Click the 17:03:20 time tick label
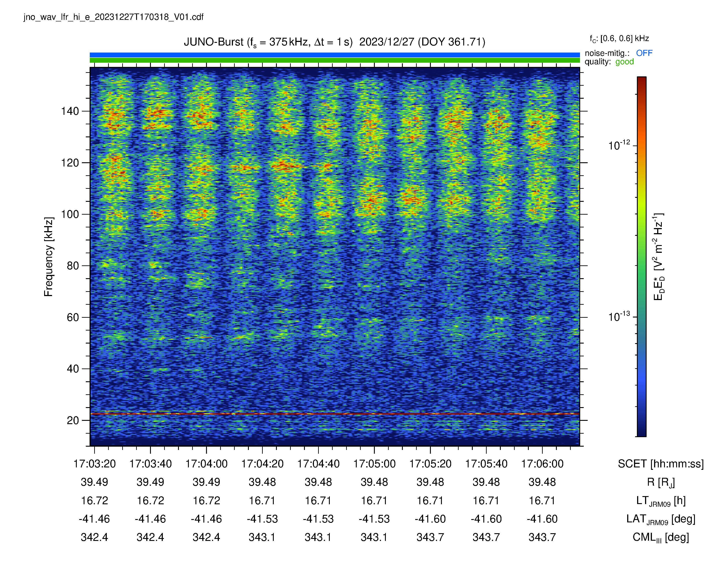 click(x=94, y=464)
